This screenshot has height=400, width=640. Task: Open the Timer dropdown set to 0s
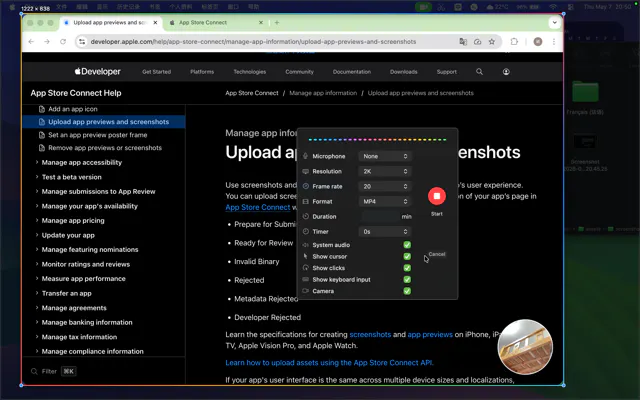385,232
